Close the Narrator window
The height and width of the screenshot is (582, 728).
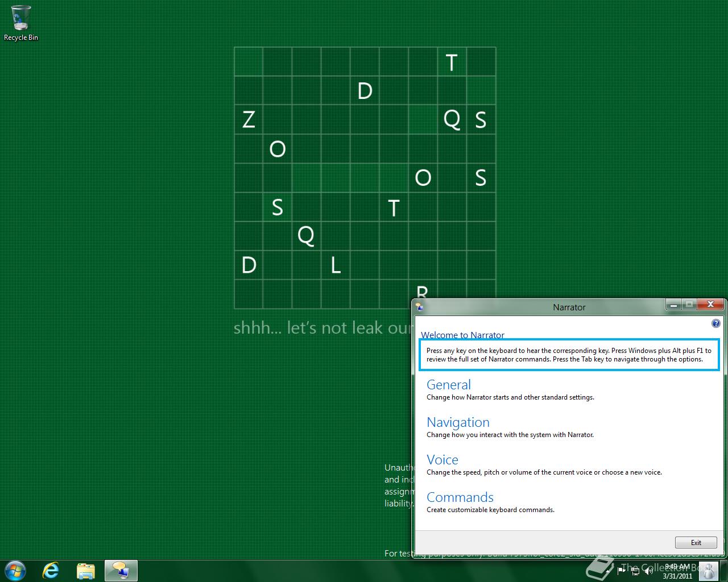[710, 305]
